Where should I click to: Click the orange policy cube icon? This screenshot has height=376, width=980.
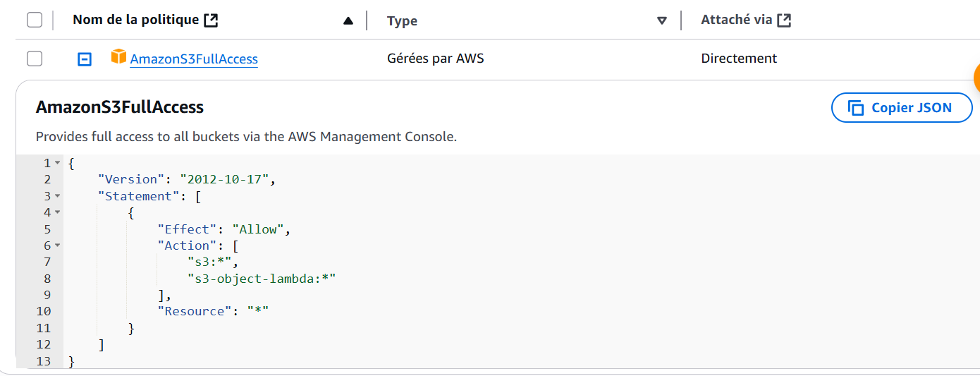(118, 57)
